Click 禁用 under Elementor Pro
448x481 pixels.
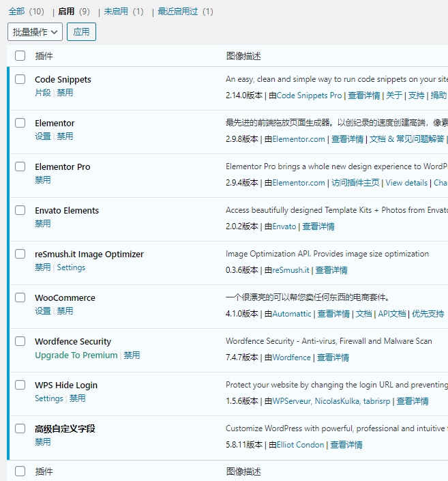[x=43, y=179]
